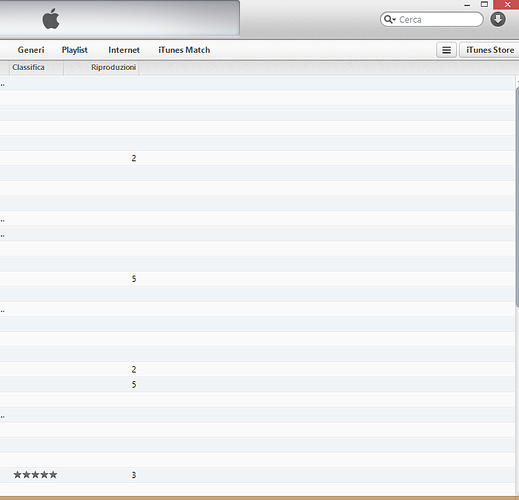Click into the Cerca search field
The height and width of the screenshot is (500, 519).
(432, 19)
